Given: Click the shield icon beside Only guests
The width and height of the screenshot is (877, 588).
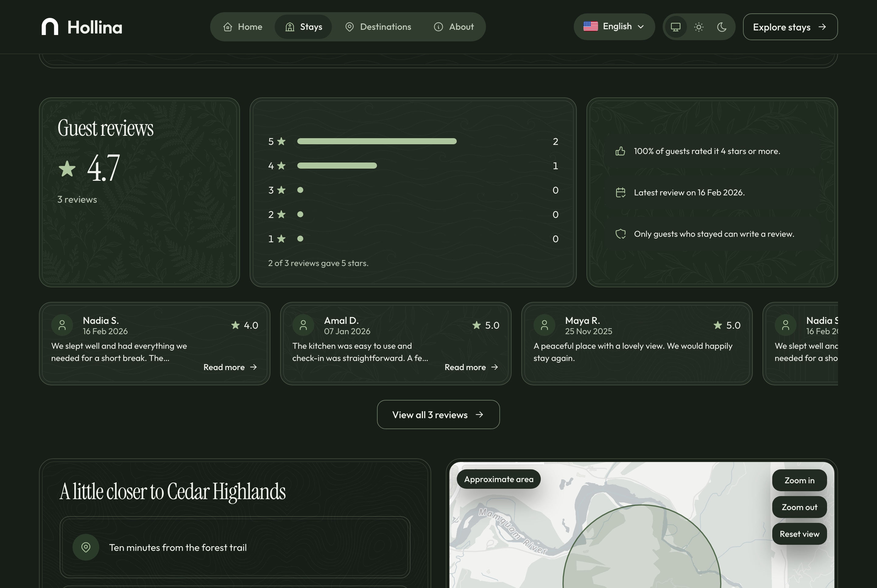Looking at the screenshot, I should [x=620, y=234].
